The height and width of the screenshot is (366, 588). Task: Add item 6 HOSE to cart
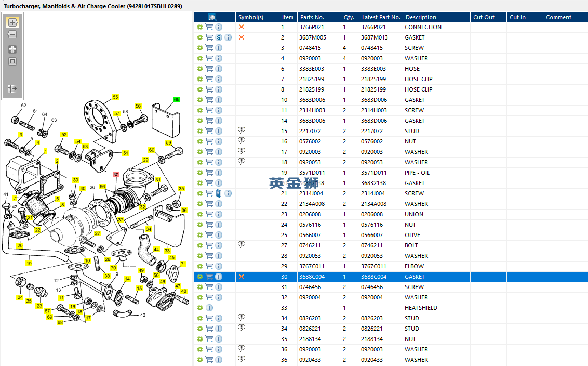pyautogui.click(x=209, y=69)
